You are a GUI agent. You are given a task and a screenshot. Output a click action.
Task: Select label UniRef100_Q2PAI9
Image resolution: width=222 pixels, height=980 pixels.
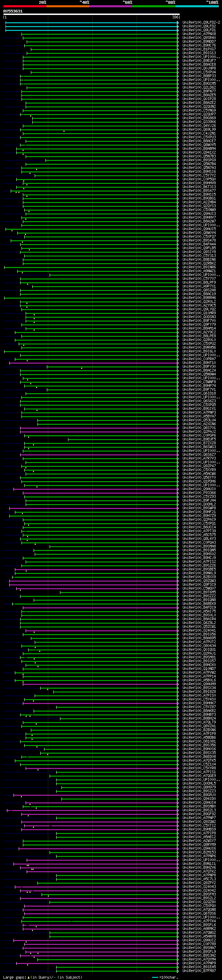pos(199,520)
